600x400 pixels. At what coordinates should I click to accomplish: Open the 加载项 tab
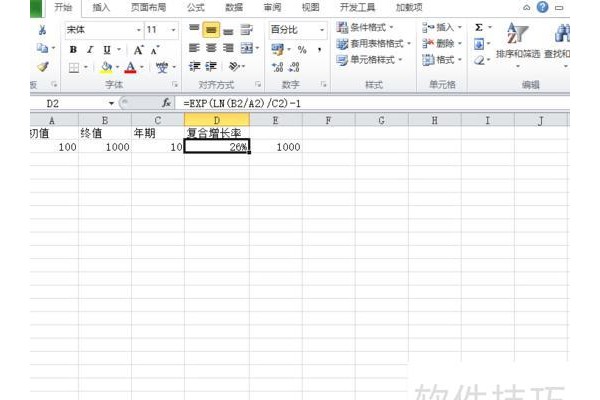[409, 7]
